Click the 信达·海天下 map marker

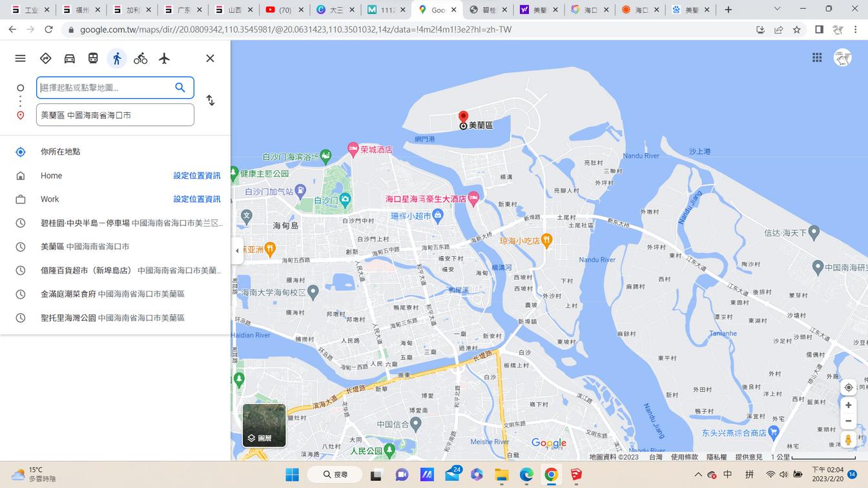tap(814, 232)
